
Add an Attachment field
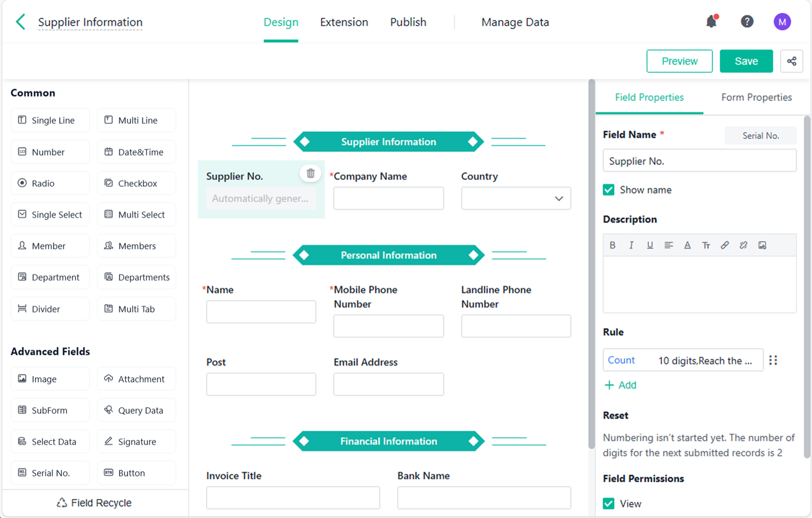point(137,379)
